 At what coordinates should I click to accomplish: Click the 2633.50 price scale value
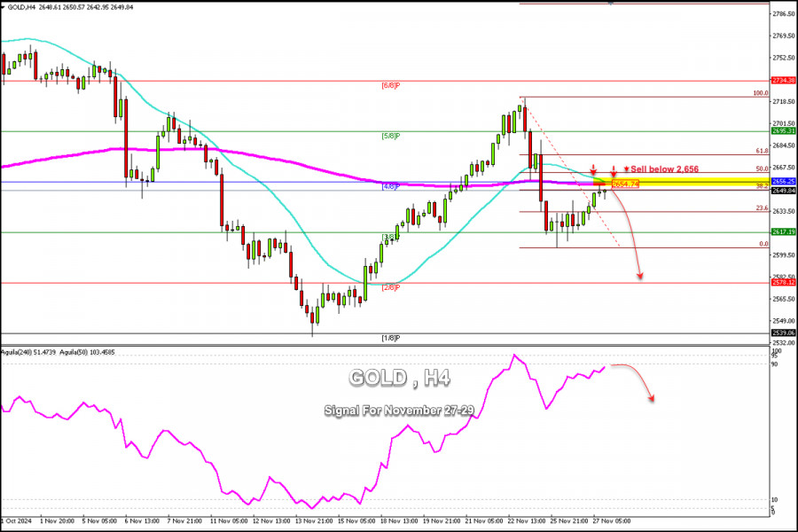click(x=784, y=211)
